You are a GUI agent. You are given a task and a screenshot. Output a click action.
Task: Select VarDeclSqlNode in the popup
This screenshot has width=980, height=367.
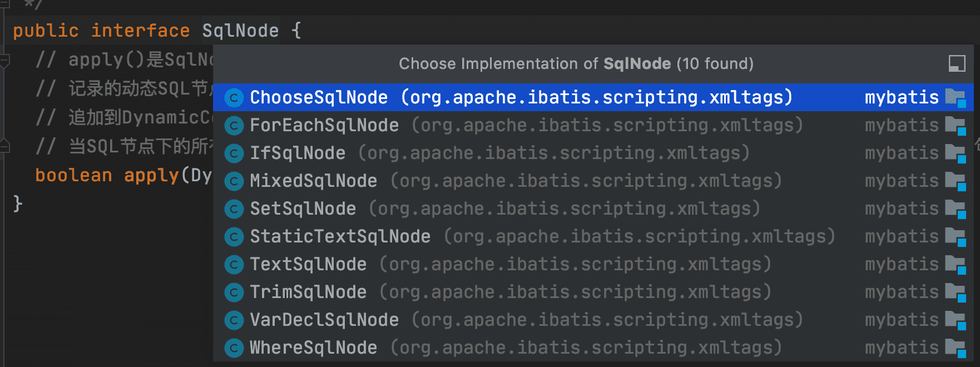324,320
